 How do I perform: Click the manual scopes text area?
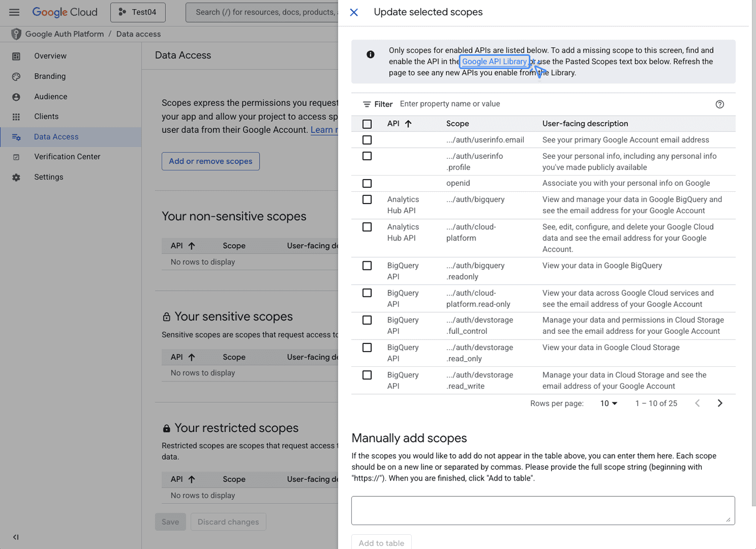pyautogui.click(x=543, y=510)
